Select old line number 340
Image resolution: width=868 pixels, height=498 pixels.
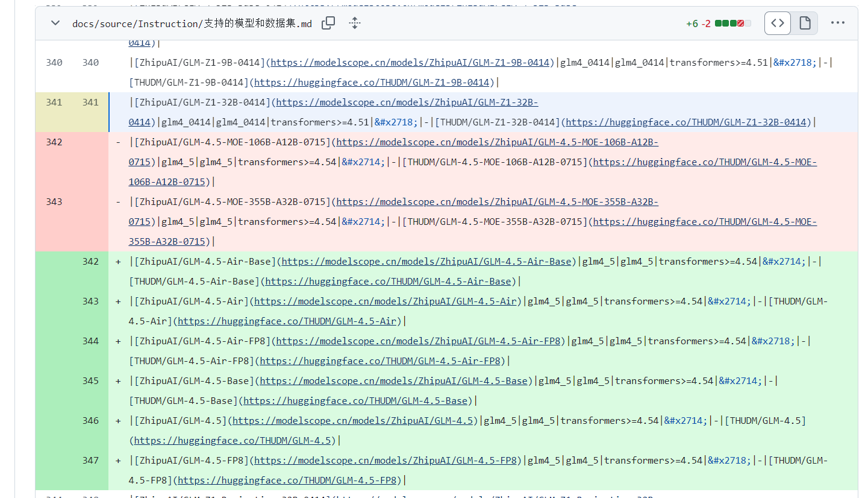point(54,63)
